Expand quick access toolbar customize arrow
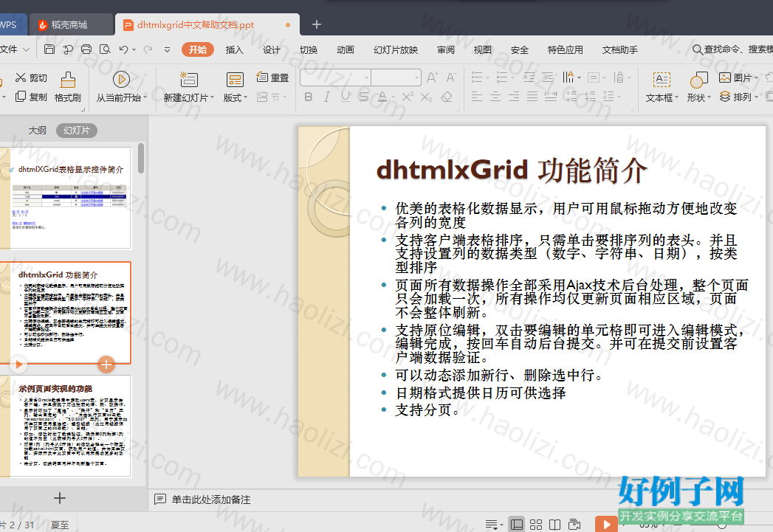 [x=167, y=49]
